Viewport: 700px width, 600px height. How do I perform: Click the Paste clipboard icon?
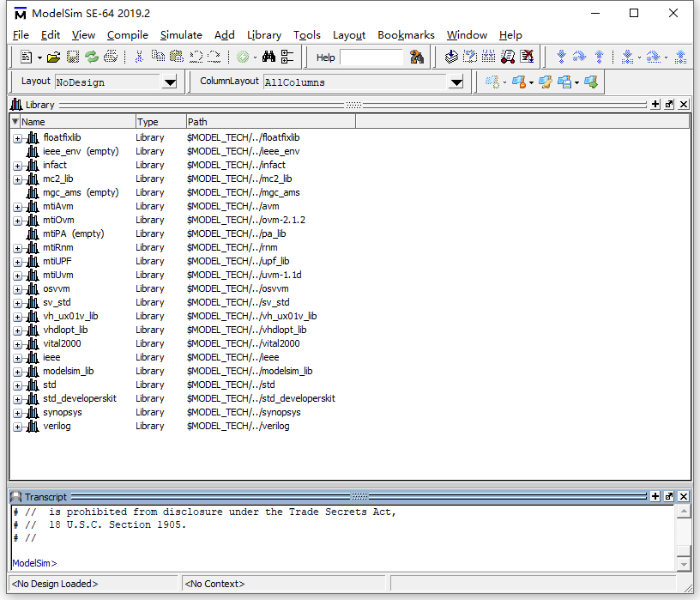(177, 57)
